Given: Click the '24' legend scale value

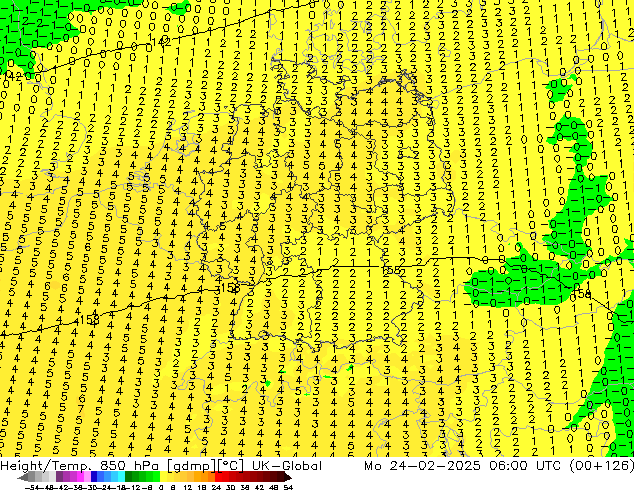Looking at the screenshot, I should coord(216,487).
